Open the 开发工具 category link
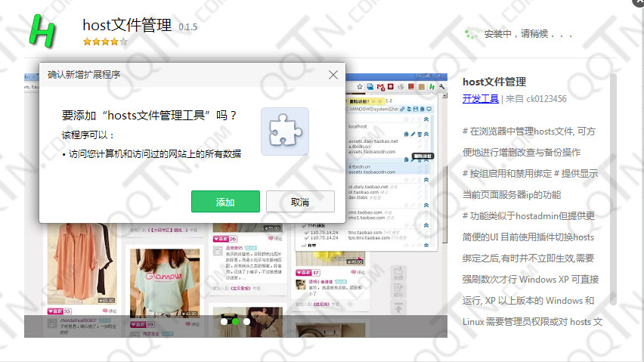Screen dimensions: 644x362 [x=480, y=98]
